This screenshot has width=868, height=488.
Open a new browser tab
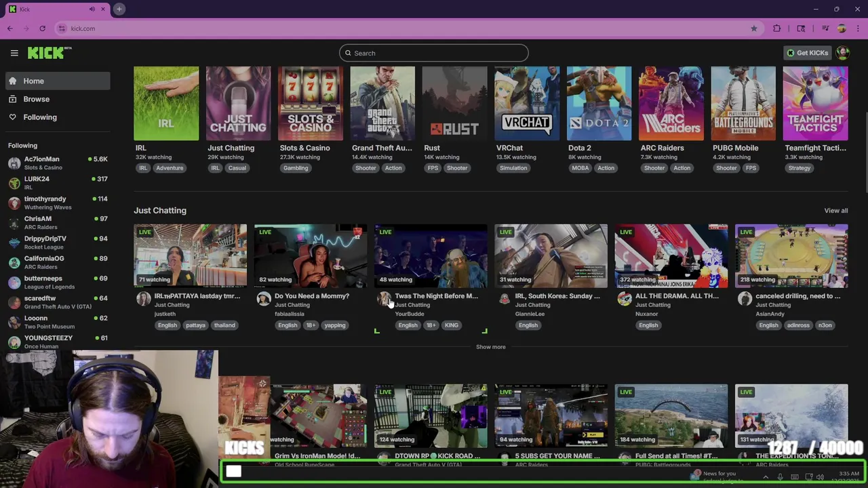pos(119,9)
